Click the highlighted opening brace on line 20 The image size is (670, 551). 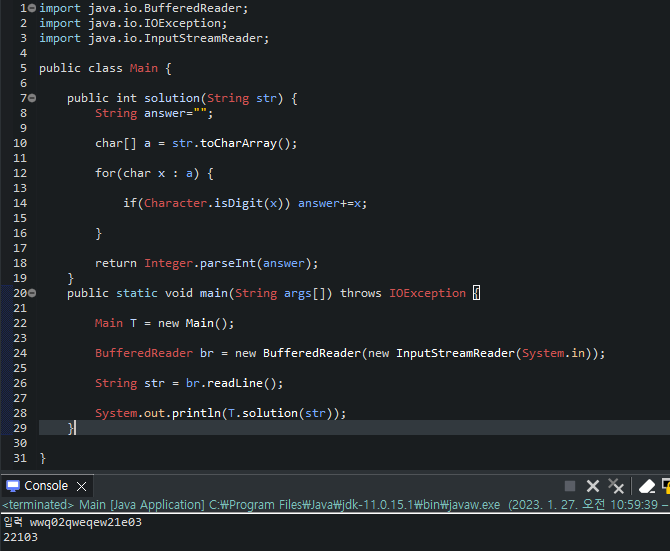(476, 293)
